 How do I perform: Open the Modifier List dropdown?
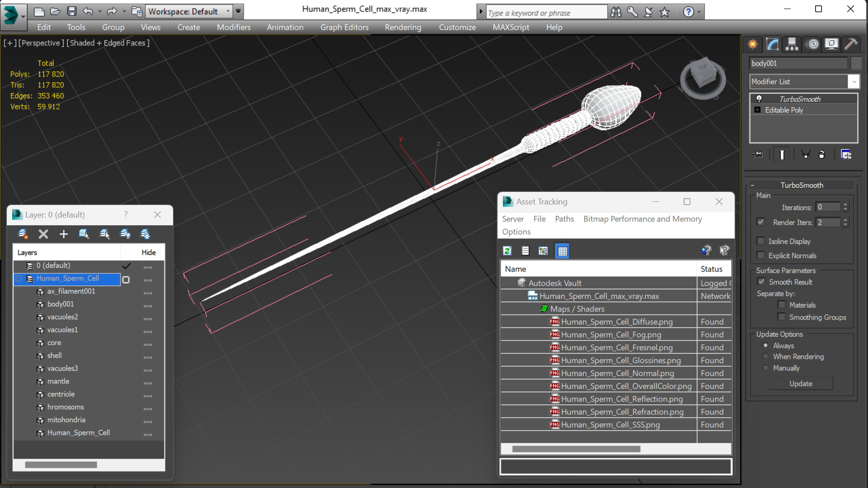(x=854, y=82)
